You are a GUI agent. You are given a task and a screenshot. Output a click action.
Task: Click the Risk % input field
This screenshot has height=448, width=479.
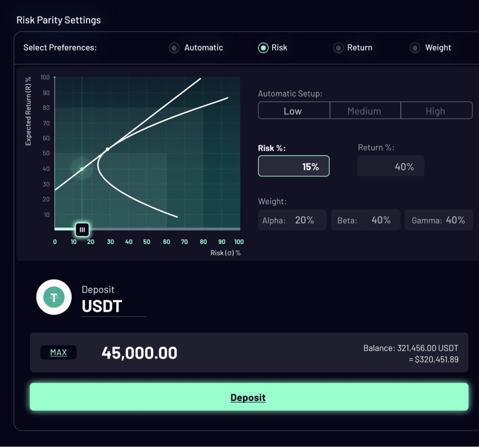tap(294, 166)
